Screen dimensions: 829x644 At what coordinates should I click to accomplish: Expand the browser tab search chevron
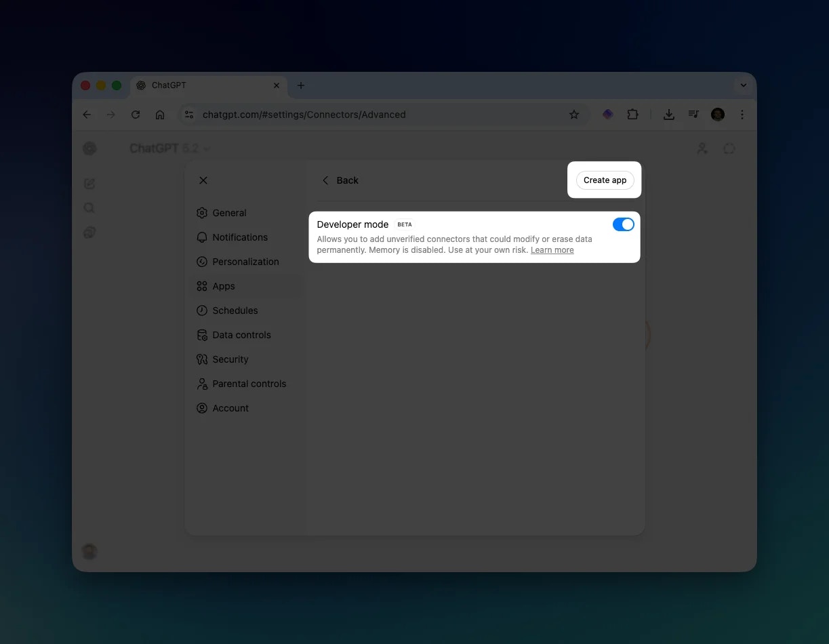pyautogui.click(x=743, y=85)
